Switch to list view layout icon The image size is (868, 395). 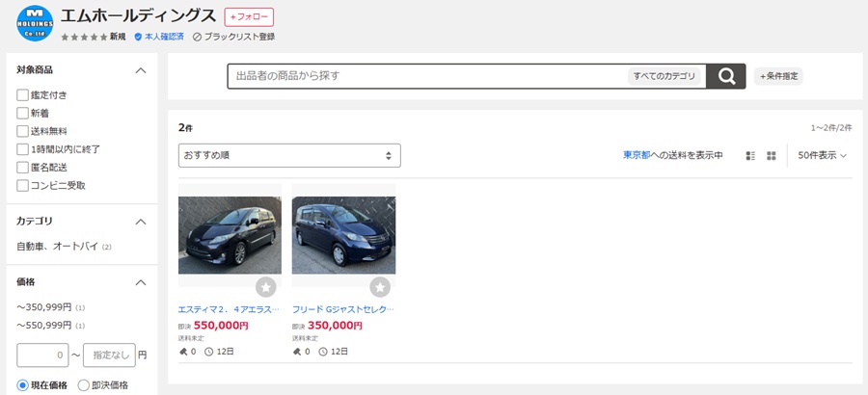point(751,156)
